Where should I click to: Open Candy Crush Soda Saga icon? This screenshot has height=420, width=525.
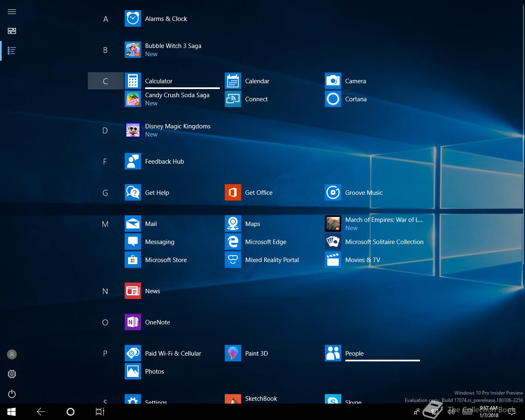(x=133, y=99)
